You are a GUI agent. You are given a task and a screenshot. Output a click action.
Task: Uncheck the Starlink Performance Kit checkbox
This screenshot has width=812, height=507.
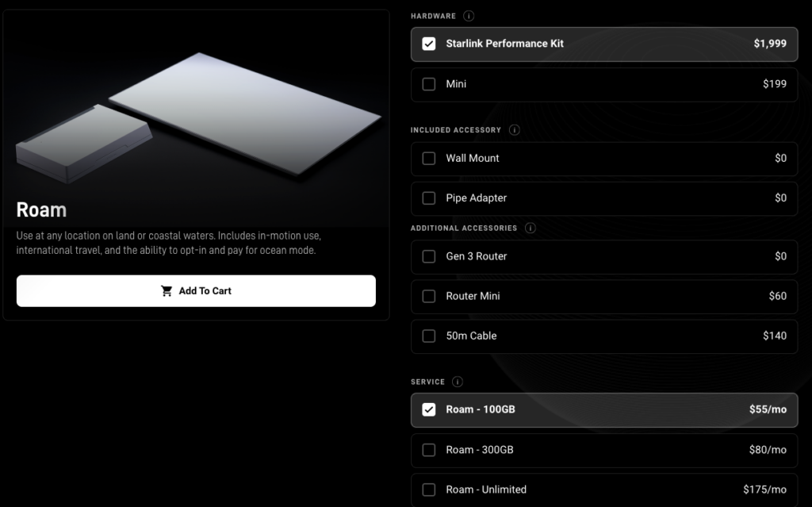[x=429, y=44]
